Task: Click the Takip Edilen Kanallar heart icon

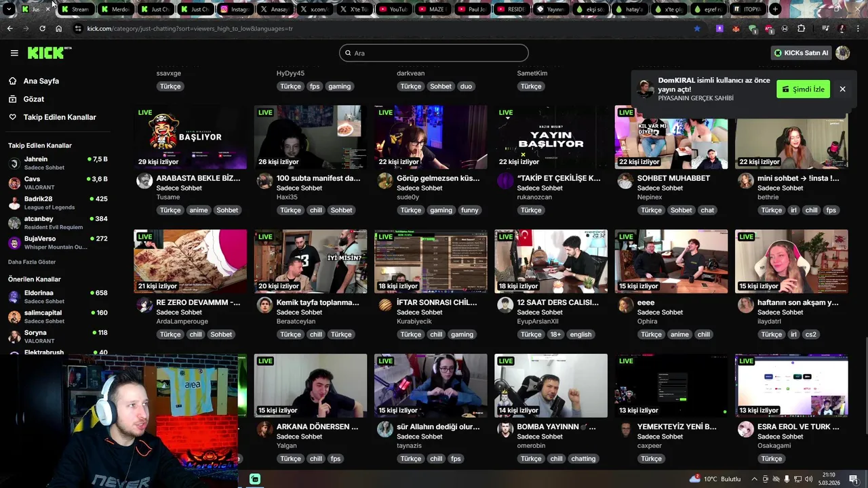Action: [12, 117]
